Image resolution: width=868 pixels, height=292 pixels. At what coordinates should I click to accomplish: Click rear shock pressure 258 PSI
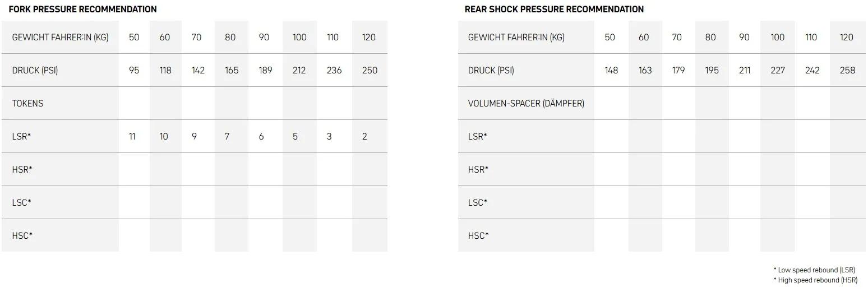point(848,70)
